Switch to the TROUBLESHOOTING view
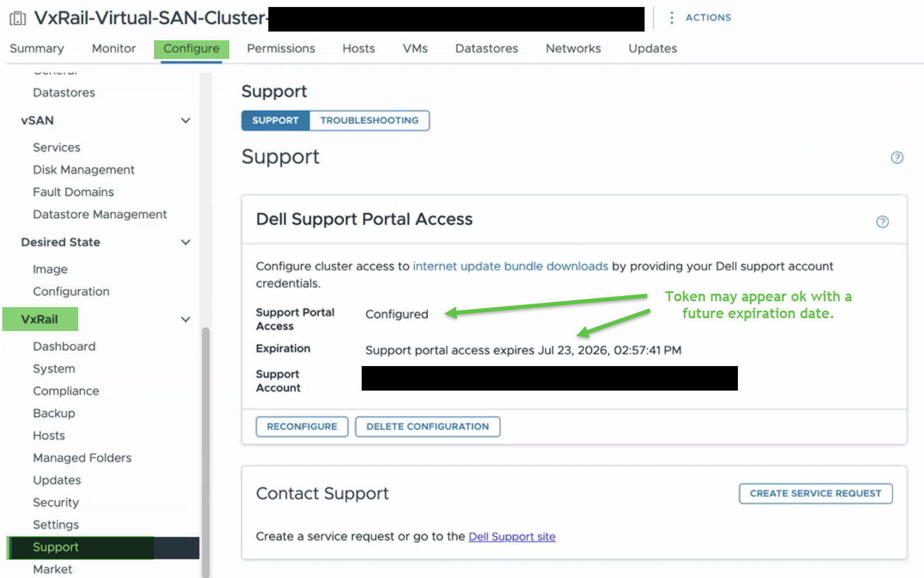924x578 pixels. [x=370, y=120]
